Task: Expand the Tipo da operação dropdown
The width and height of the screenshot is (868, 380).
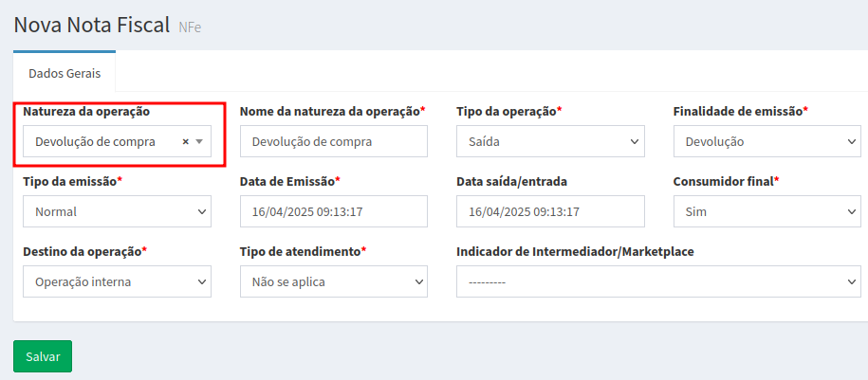Action: click(549, 142)
